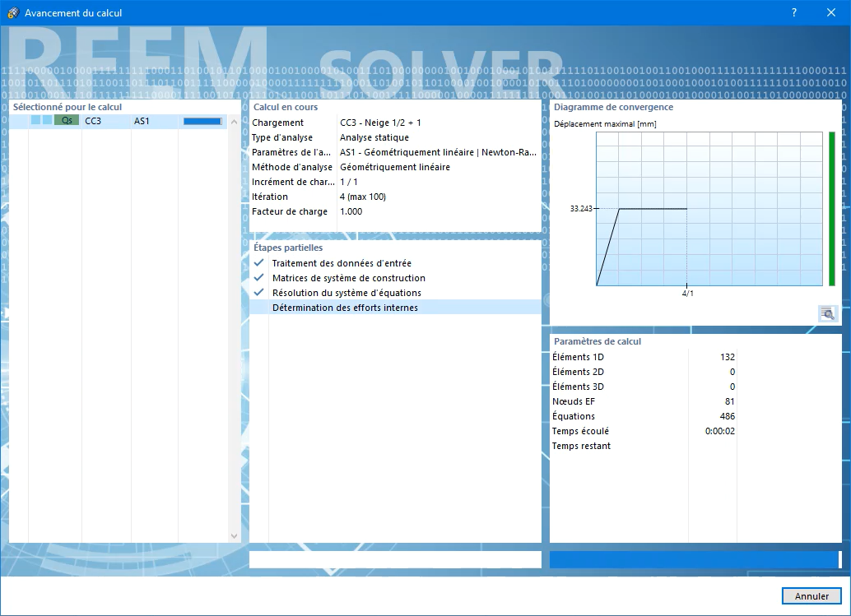Click the AS1 cell in selected list
Screen dimensions: 851x616
pos(142,121)
